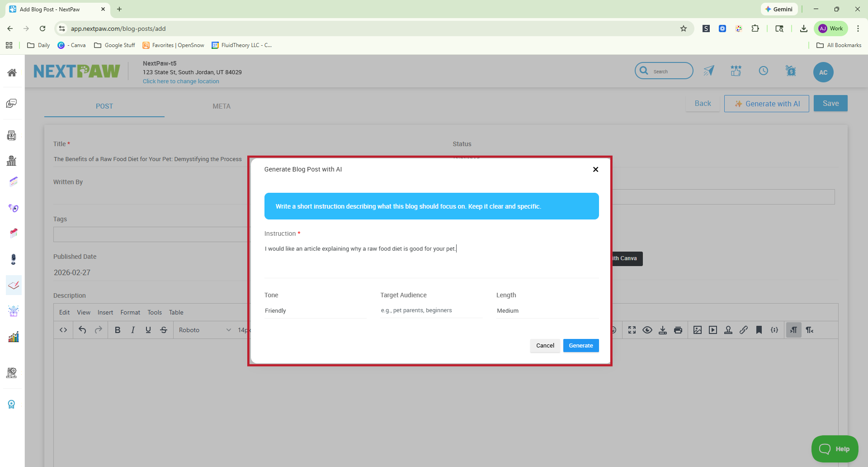Click the editor upload stamp icon
Image resolution: width=868 pixels, height=467 pixels.
(x=728, y=330)
